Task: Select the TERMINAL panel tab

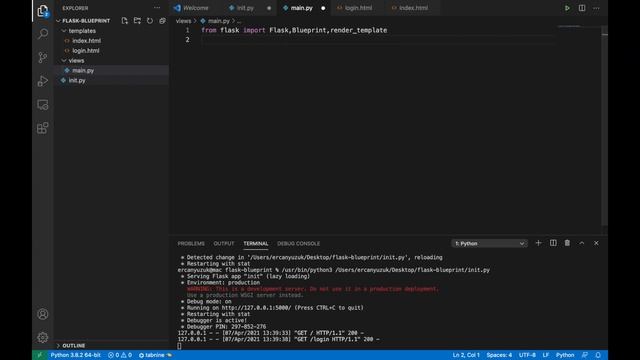Action: click(256, 243)
